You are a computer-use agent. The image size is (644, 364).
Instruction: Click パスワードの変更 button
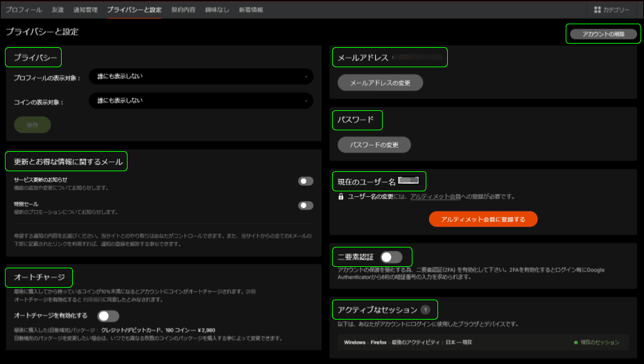[374, 145]
